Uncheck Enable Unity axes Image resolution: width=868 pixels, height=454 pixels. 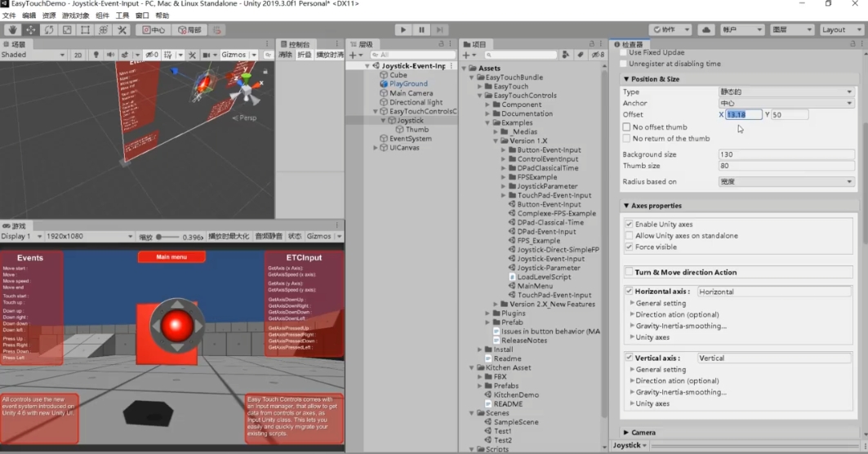[x=629, y=225]
